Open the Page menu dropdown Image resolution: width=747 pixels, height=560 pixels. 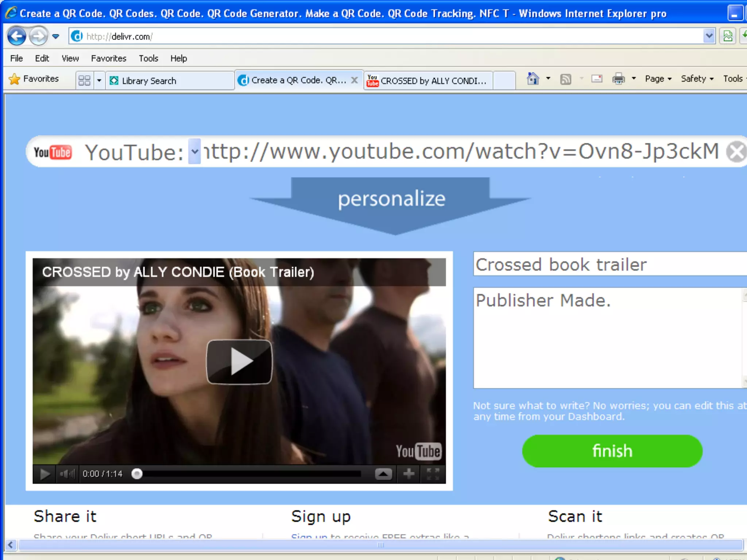(x=658, y=79)
